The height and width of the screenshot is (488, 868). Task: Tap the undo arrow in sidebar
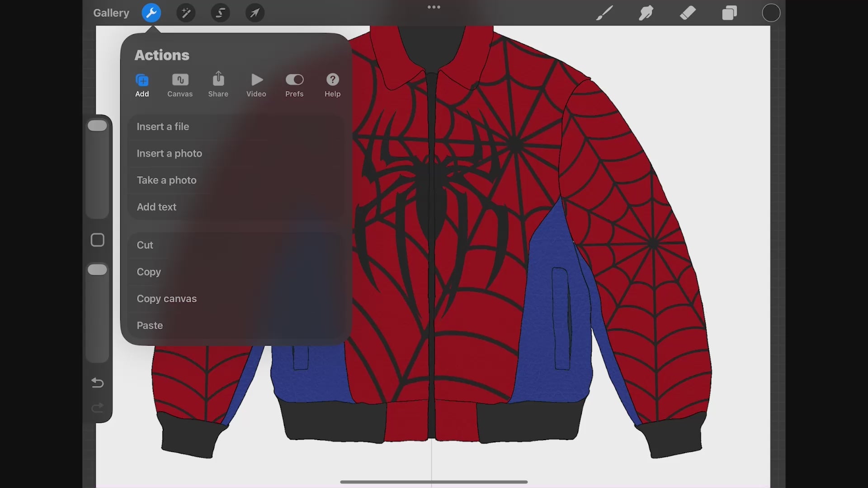coord(97,383)
